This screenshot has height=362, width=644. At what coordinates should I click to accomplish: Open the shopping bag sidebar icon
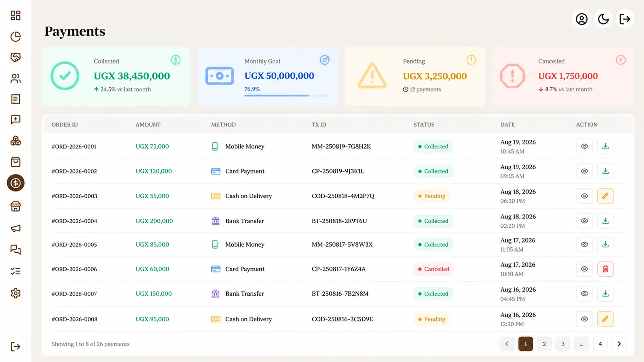click(x=15, y=162)
